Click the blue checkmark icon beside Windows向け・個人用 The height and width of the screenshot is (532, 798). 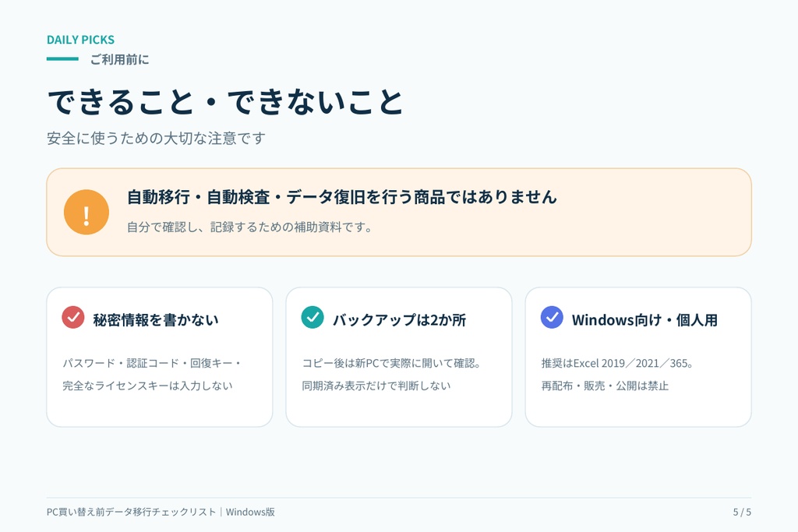pos(552,317)
